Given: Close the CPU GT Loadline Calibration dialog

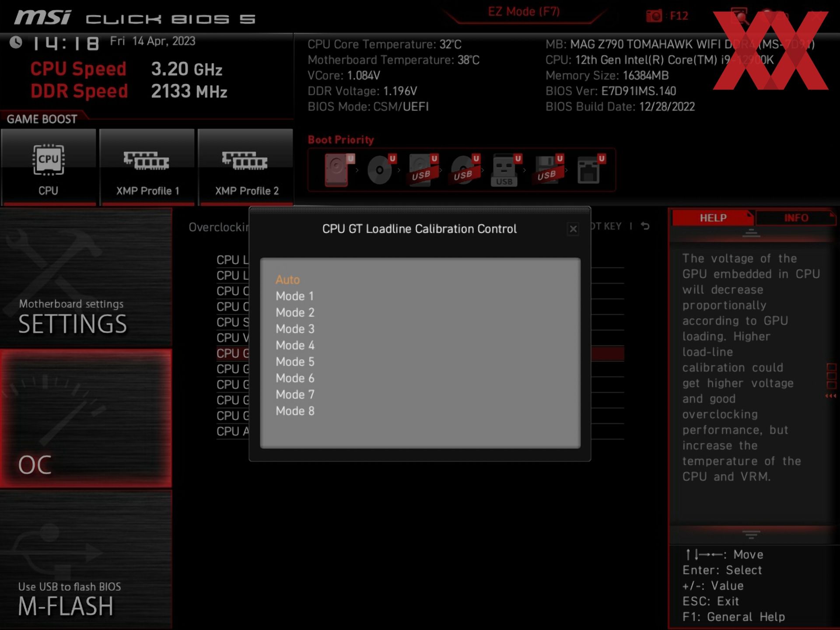Looking at the screenshot, I should (x=573, y=229).
